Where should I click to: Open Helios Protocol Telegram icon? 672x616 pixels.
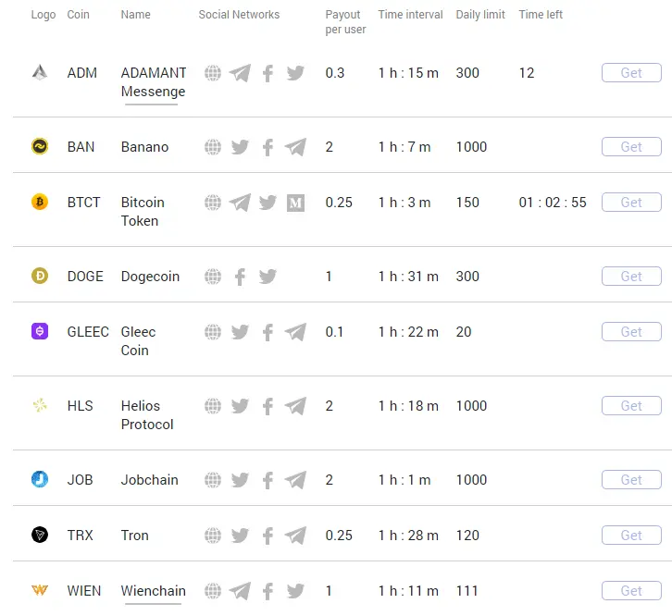click(295, 406)
